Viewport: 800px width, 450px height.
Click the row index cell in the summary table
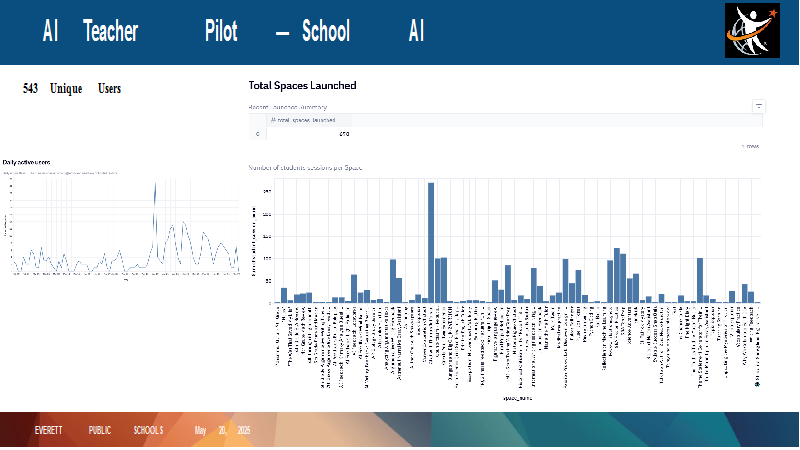pos(258,134)
